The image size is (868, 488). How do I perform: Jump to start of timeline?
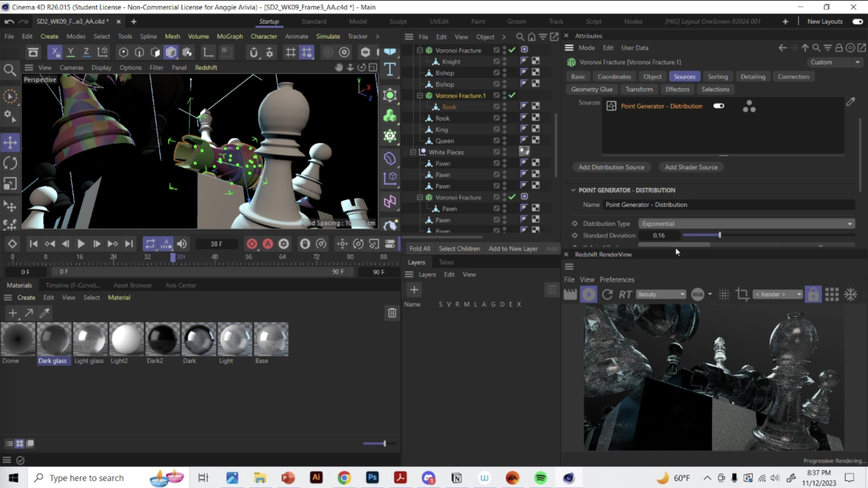[x=33, y=244]
